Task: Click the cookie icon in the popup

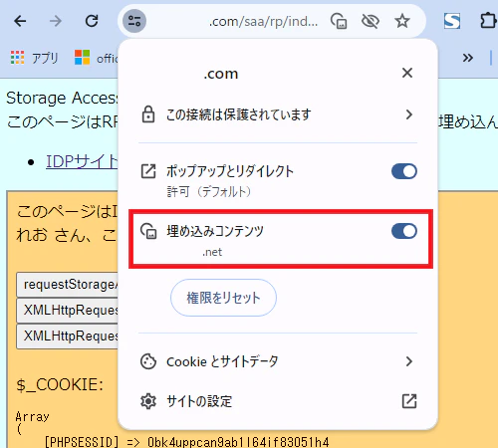Action: [148, 361]
